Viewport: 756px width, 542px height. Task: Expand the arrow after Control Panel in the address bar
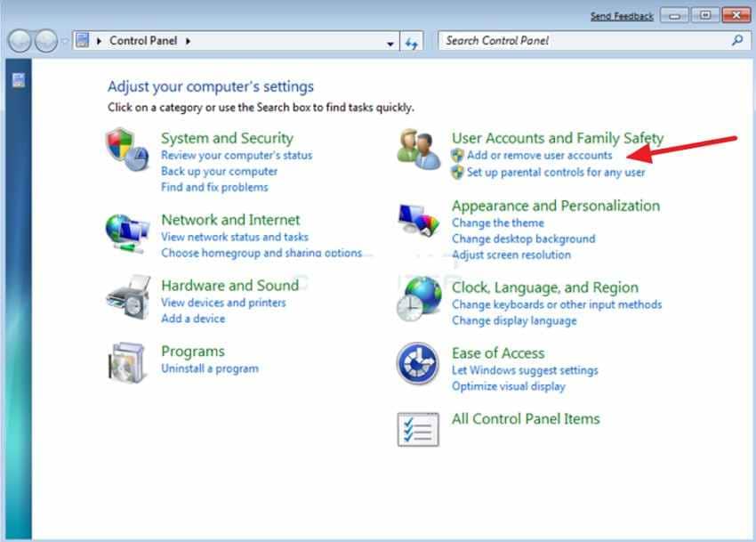point(188,41)
